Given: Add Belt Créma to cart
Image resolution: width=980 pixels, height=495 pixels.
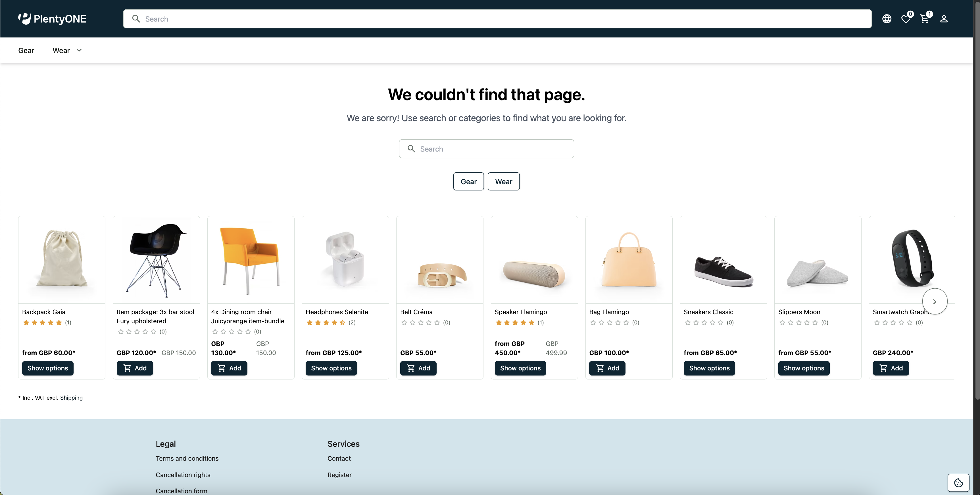Looking at the screenshot, I should pos(418,368).
